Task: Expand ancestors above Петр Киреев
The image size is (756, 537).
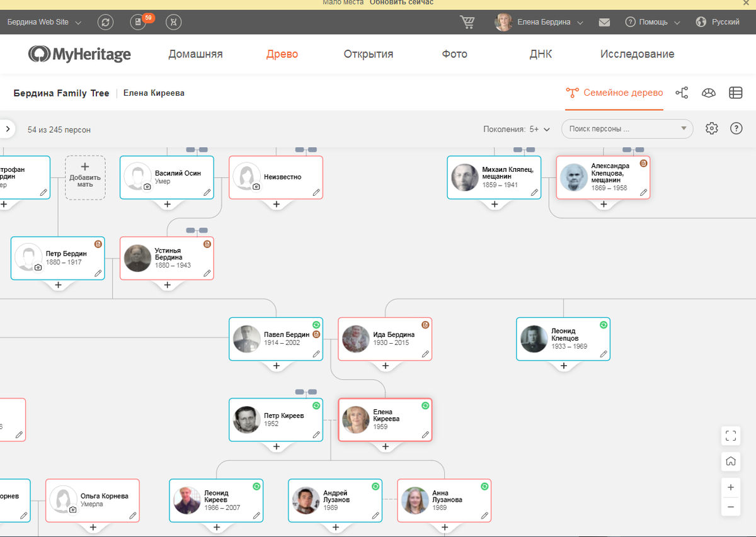Action: [306, 392]
